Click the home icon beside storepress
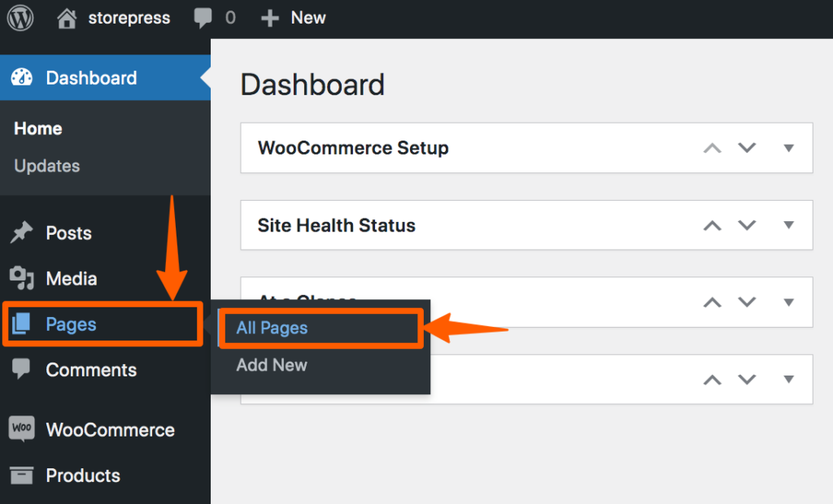The height and width of the screenshot is (504, 833). (x=67, y=18)
